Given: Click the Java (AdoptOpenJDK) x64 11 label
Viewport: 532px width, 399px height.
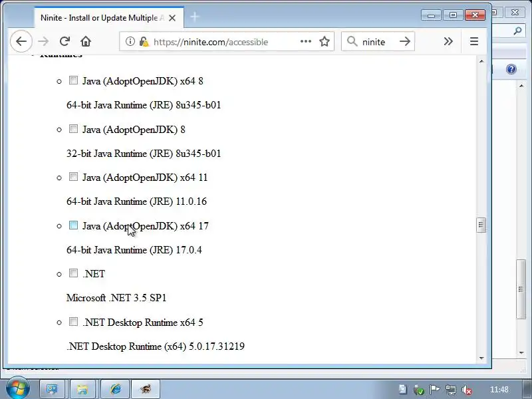Looking at the screenshot, I should point(145,178).
